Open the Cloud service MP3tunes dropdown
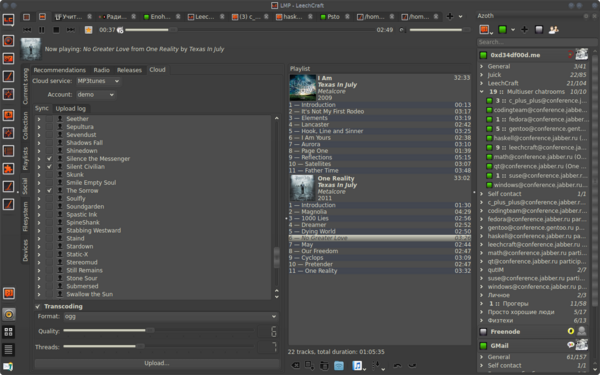 click(x=98, y=81)
